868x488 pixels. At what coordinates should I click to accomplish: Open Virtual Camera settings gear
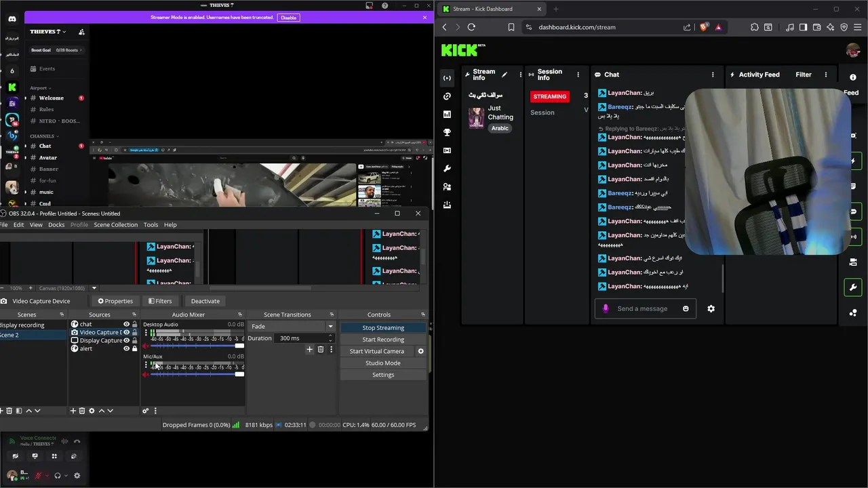point(420,351)
